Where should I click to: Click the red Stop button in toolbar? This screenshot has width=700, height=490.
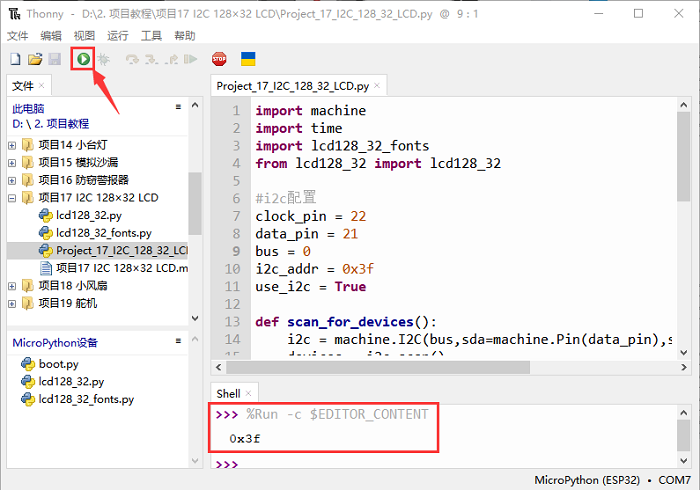[219, 60]
